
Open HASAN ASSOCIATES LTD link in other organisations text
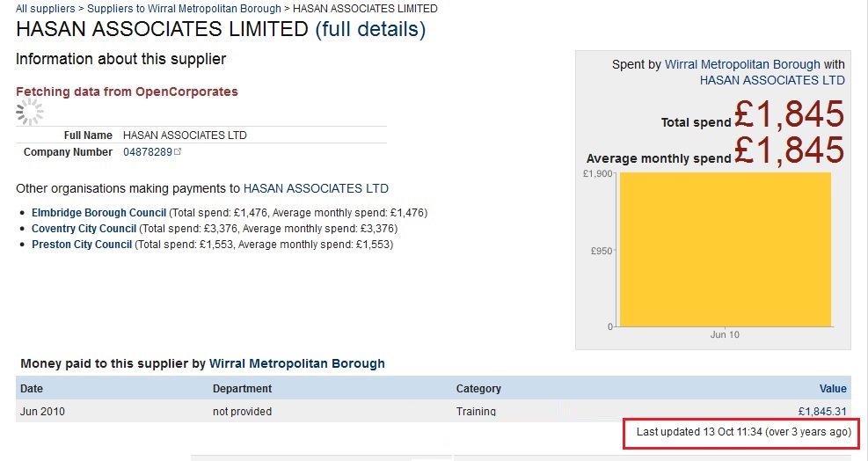316,188
